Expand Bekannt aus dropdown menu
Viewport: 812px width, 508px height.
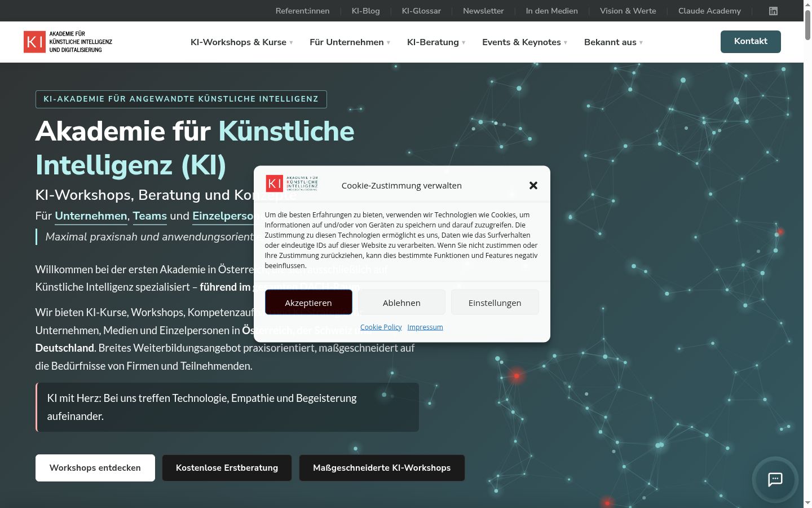tap(614, 42)
